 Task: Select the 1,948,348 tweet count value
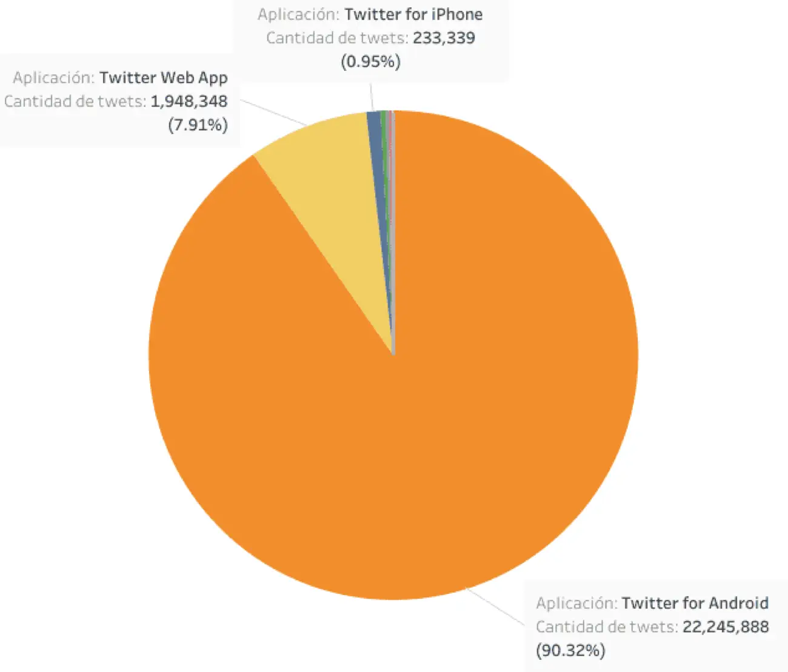point(189,101)
